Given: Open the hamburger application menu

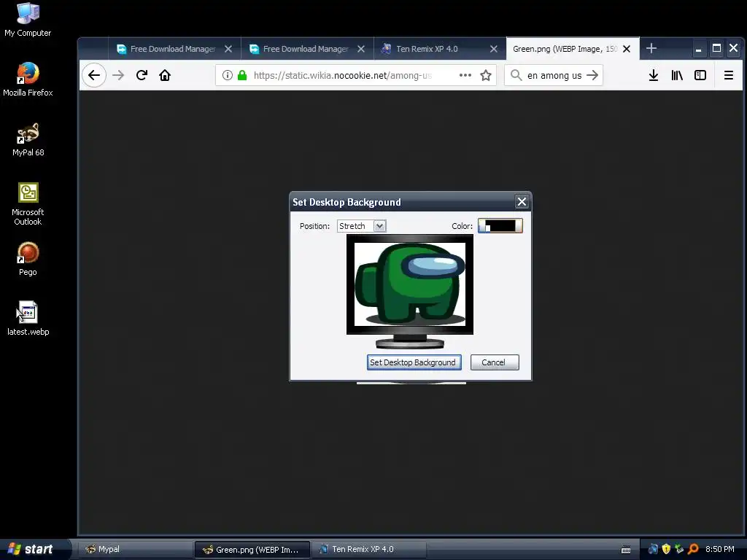Looking at the screenshot, I should [x=729, y=75].
